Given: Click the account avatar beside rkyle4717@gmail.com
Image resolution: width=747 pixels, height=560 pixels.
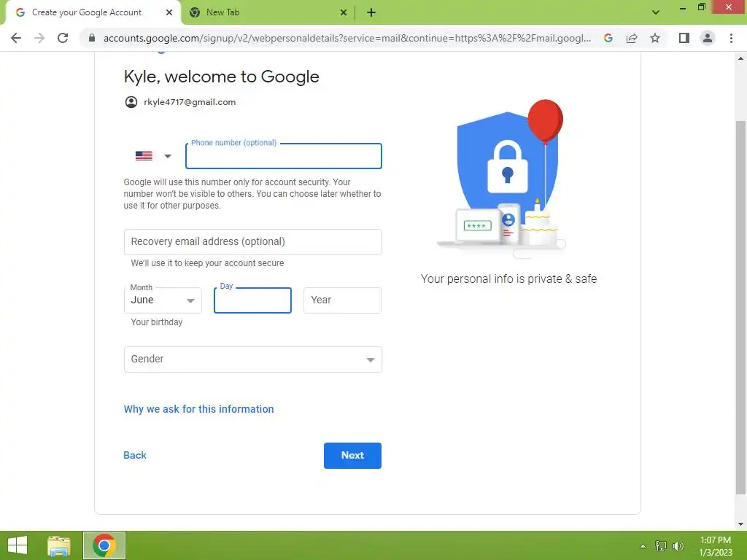Looking at the screenshot, I should pos(131,102).
